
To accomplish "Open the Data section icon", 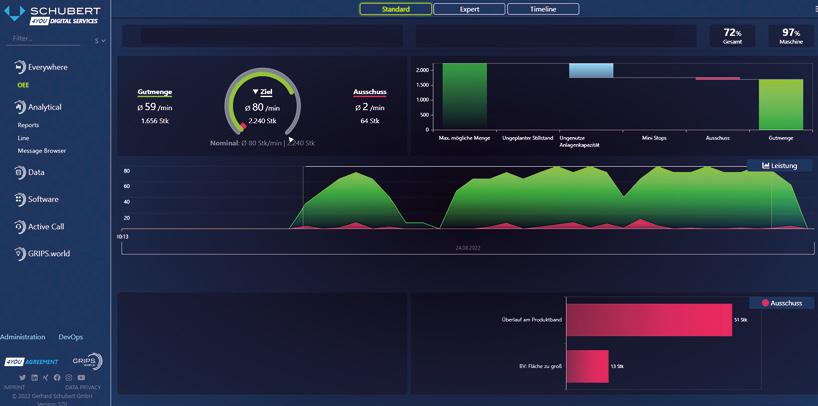I will pos(20,172).
